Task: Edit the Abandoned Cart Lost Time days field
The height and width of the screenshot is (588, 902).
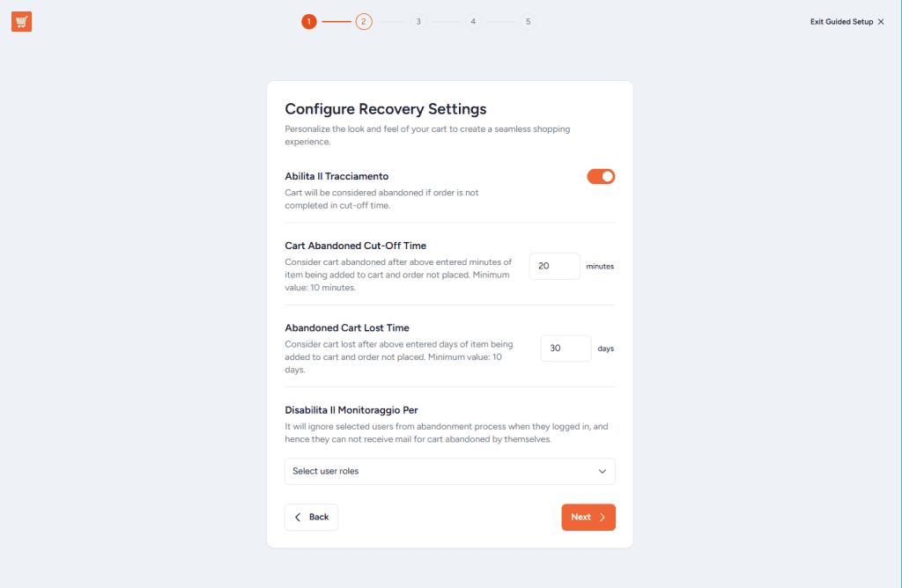Action: (x=566, y=349)
